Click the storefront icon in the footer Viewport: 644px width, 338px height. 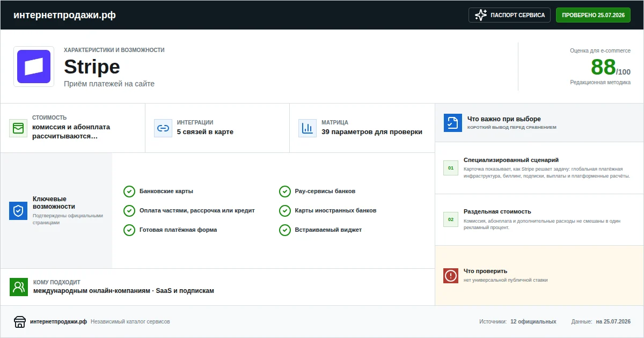click(20, 322)
